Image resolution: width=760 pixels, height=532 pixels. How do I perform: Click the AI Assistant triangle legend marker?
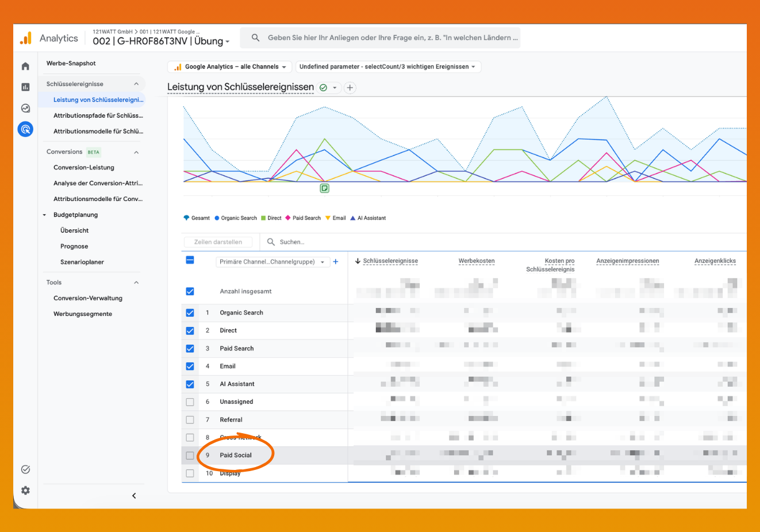353,218
